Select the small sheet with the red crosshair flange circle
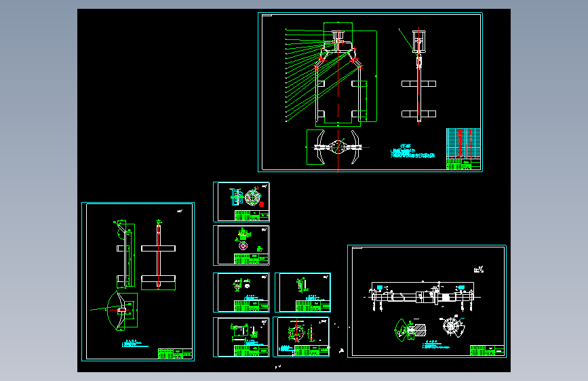 (x=301, y=337)
